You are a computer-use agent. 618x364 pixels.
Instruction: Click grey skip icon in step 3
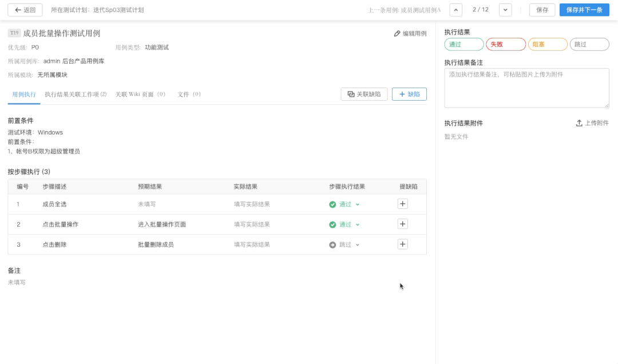coord(332,244)
